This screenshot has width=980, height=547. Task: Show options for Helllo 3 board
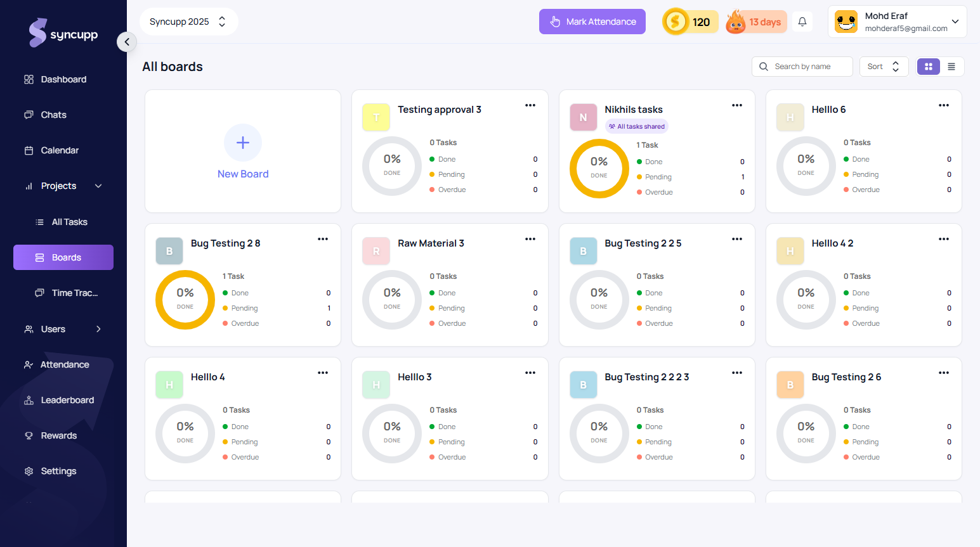[x=530, y=373]
